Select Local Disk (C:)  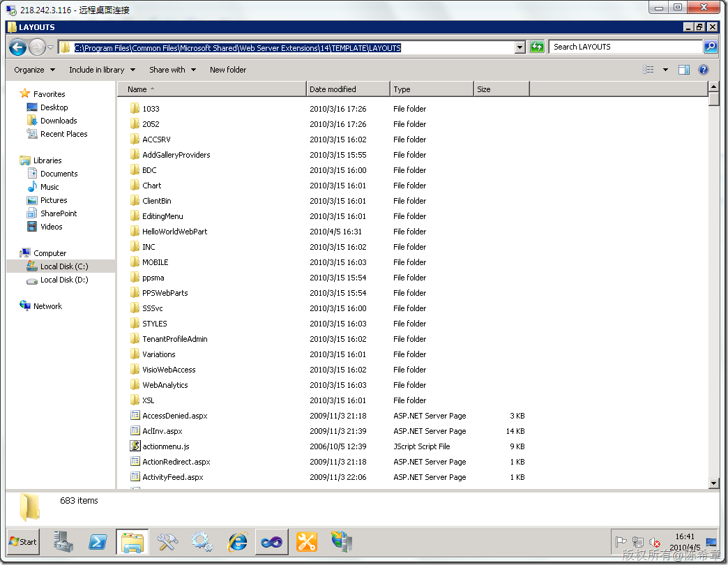pyautogui.click(x=61, y=266)
